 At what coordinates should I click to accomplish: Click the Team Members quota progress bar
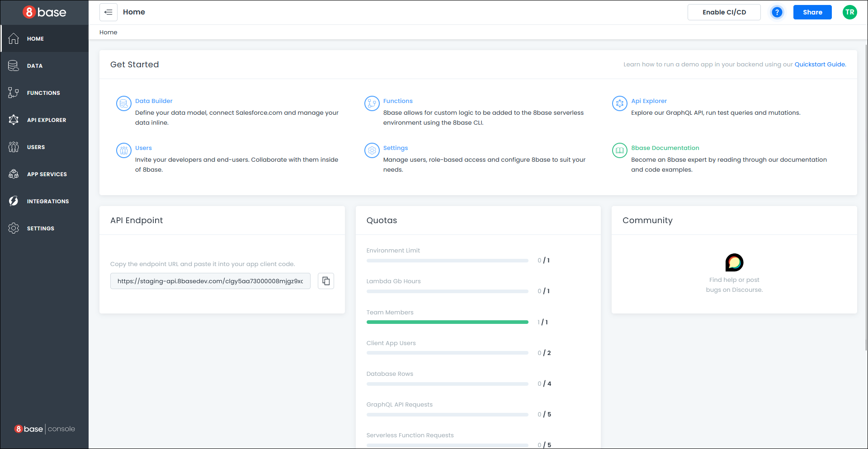click(447, 322)
